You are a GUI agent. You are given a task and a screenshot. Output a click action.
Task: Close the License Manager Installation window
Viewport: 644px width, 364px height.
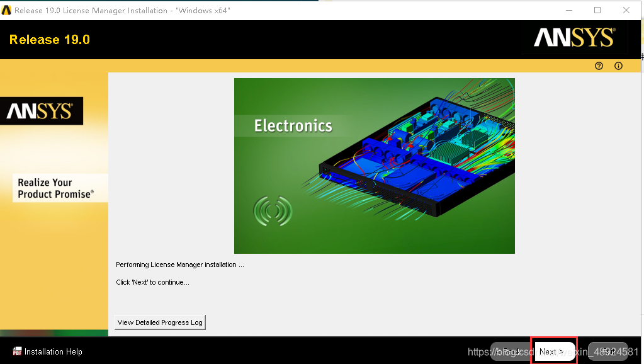(626, 10)
